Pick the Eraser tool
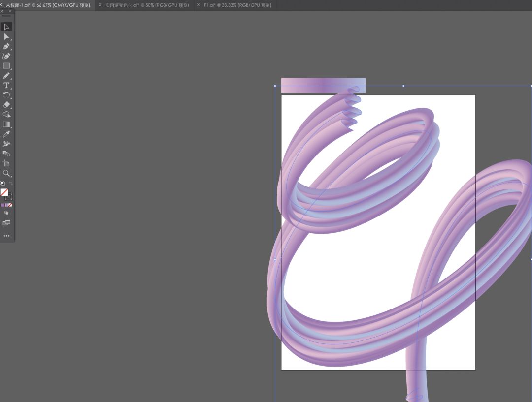Screen dimensions: 532x402 click(6, 105)
